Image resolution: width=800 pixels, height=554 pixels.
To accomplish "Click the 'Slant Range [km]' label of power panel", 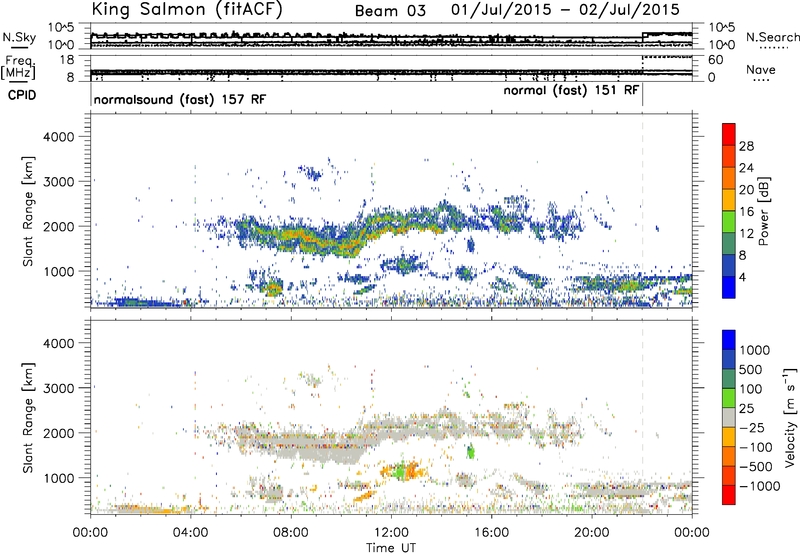I will coord(28,211).
